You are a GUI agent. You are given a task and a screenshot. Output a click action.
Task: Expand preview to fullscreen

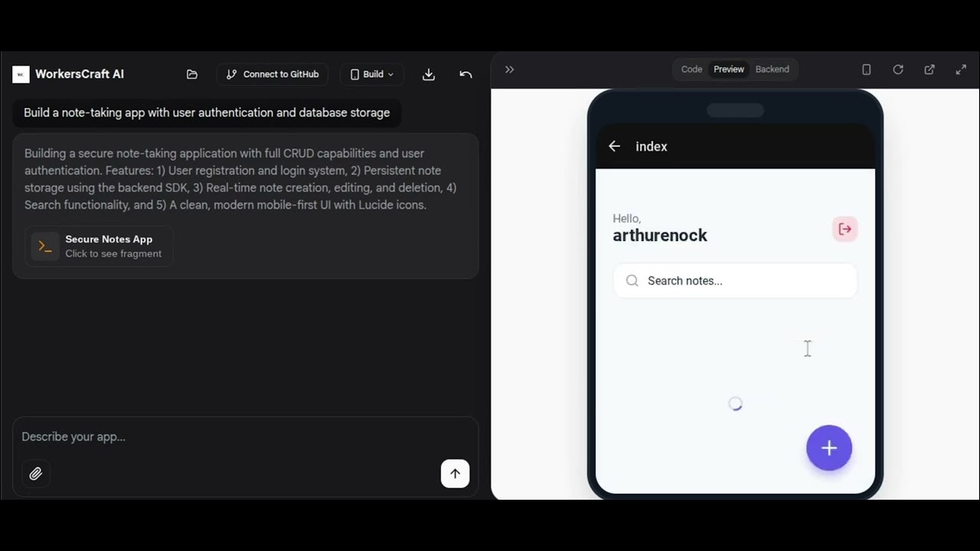[x=961, y=69]
